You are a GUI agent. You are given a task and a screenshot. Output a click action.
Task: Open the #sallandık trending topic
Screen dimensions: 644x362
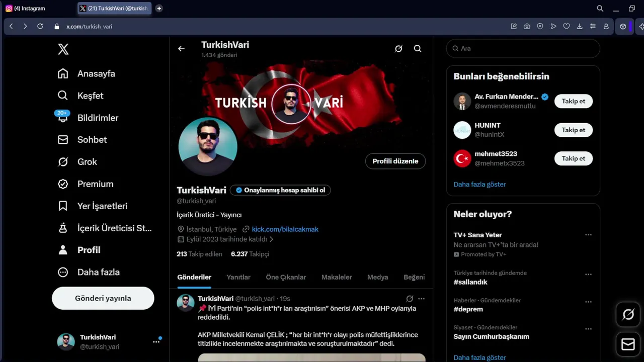click(x=470, y=282)
